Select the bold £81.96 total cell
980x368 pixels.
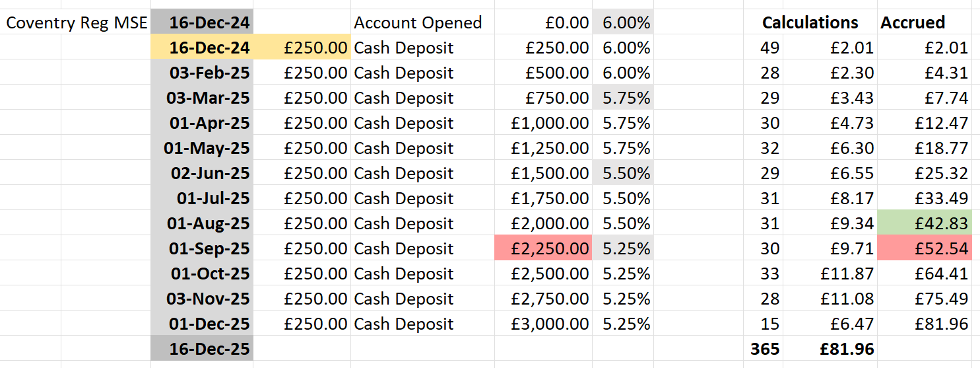click(847, 350)
